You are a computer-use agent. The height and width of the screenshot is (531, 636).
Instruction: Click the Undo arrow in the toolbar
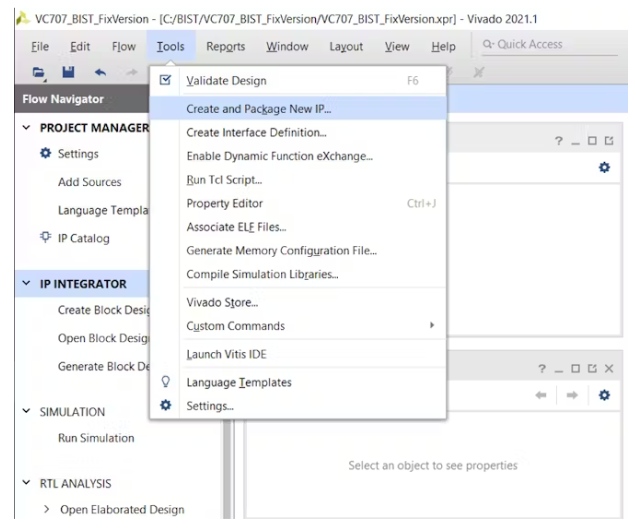[x=100, y=73]
